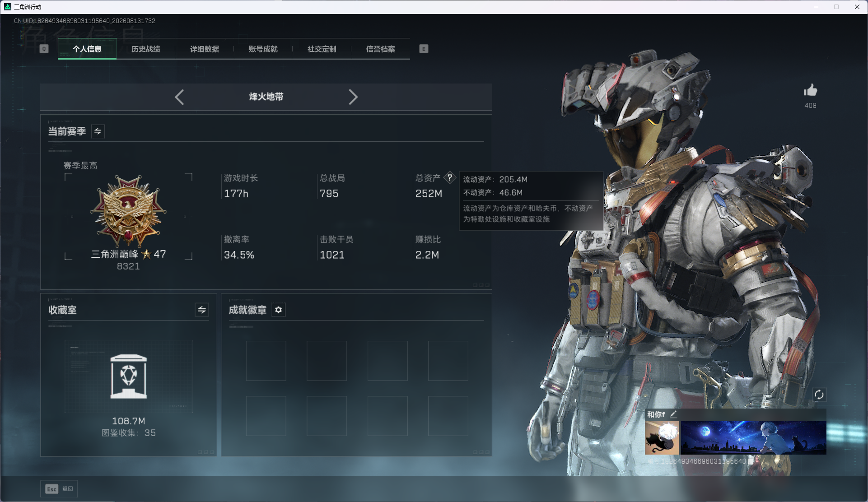This screenshot has width=868, height=502.
Task: Click the Q key previous-tab icon
Action: pyautogui.click(x=44, y=49)
